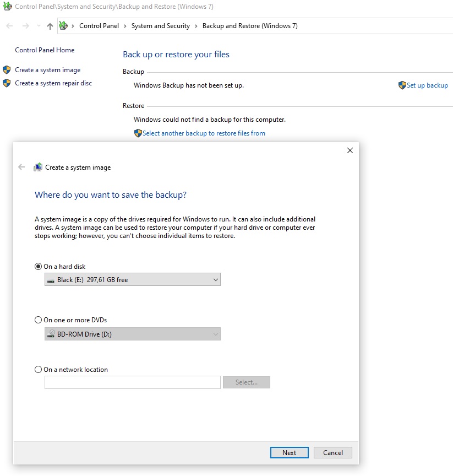
Task: Click the Create a system image wizard icon
Action: pos(38,167)
